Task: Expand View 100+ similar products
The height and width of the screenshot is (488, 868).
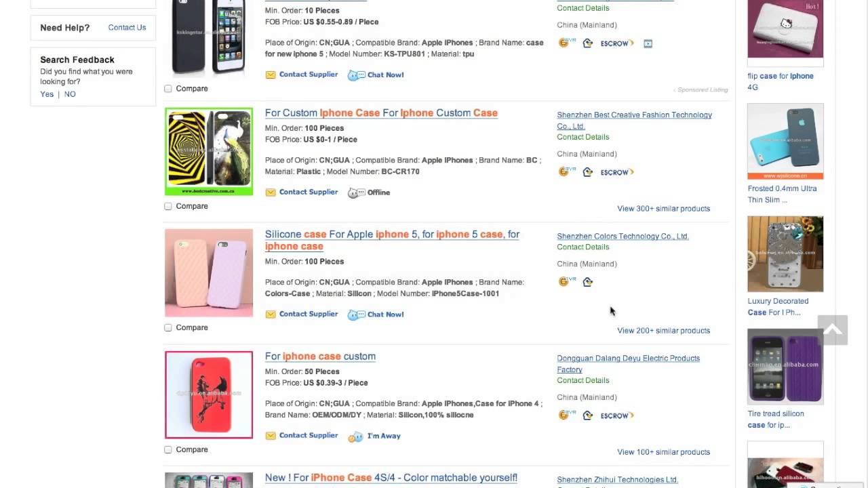Action: (x=663, y=452)
